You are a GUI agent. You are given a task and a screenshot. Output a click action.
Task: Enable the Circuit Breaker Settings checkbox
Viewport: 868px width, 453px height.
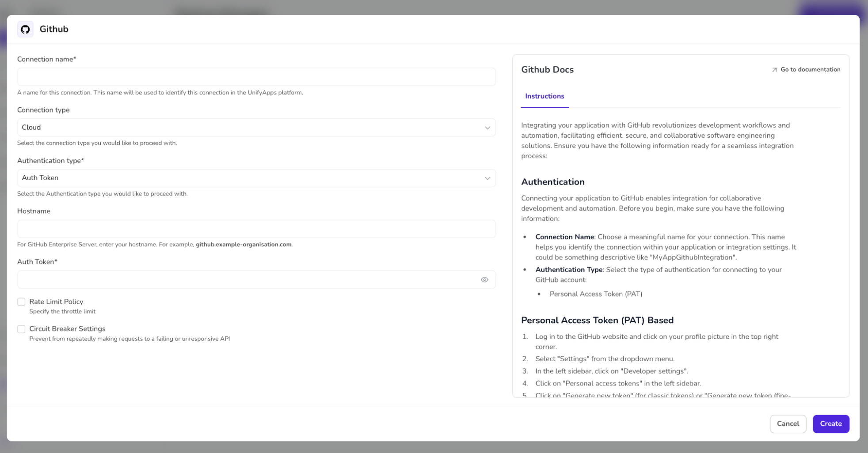pyautogui.click(x=21, y=329)
